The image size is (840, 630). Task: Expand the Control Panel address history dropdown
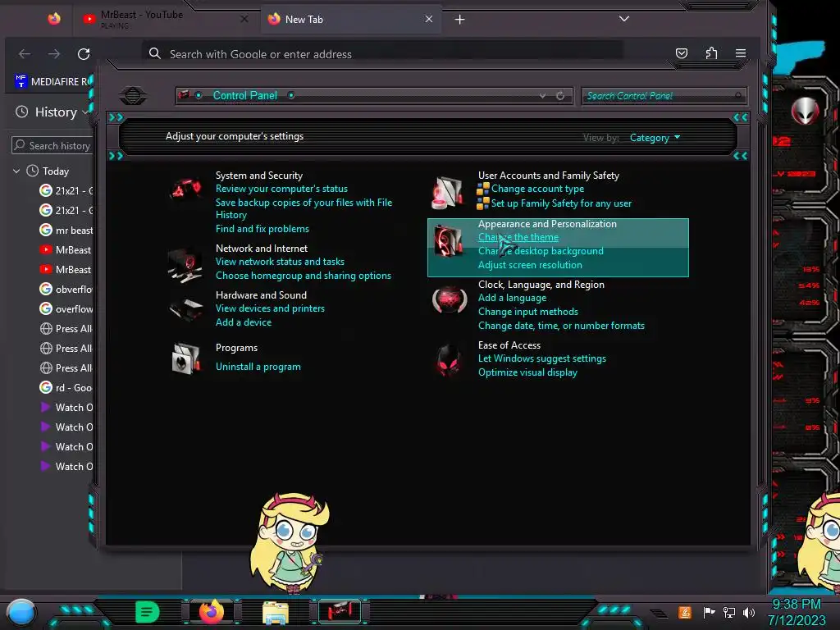[x=543, y=96]
